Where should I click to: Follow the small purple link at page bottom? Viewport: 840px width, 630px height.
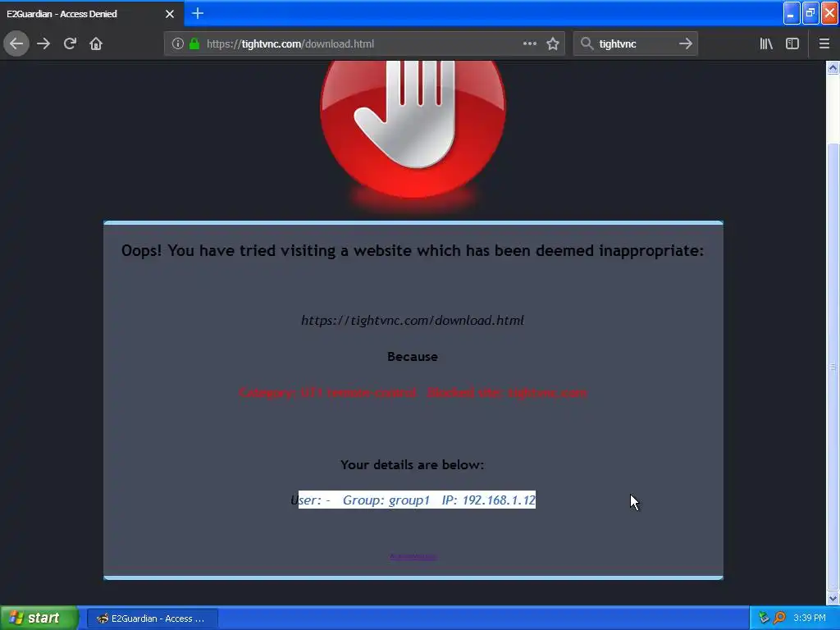click(413, 557)
